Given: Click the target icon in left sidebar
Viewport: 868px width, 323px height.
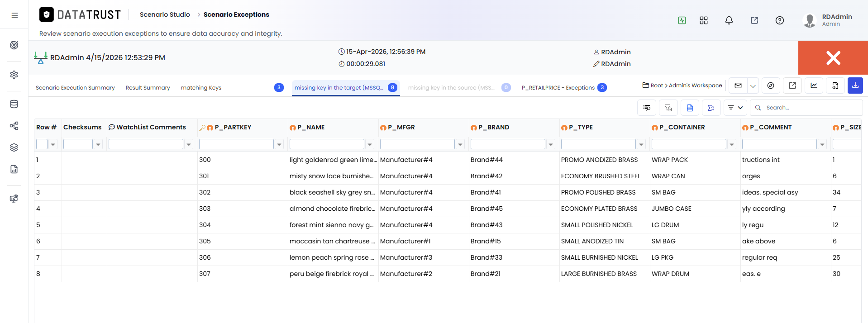Looking at the screenshot, I should (x=14, y=45).
